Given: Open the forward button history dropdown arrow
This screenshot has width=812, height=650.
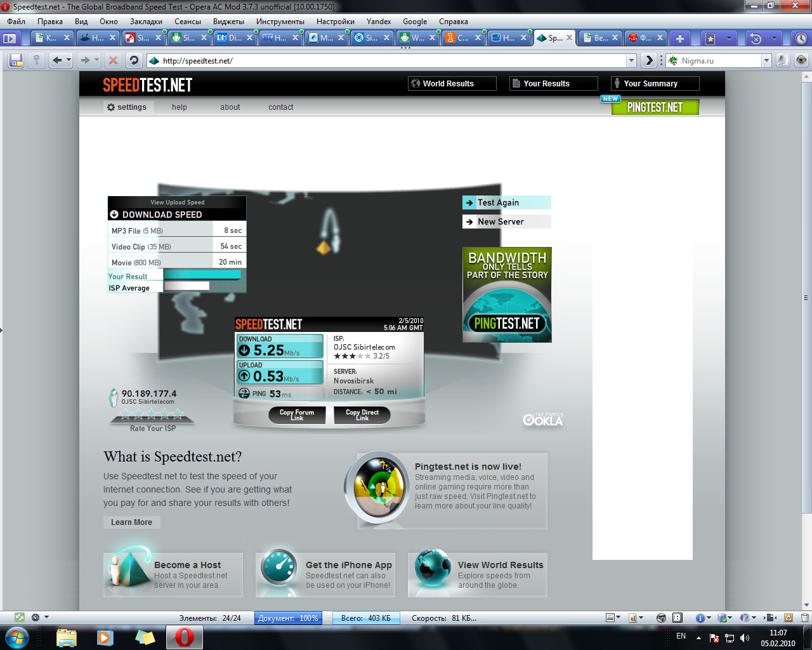Looking at the screenshot, I should 96,60.
